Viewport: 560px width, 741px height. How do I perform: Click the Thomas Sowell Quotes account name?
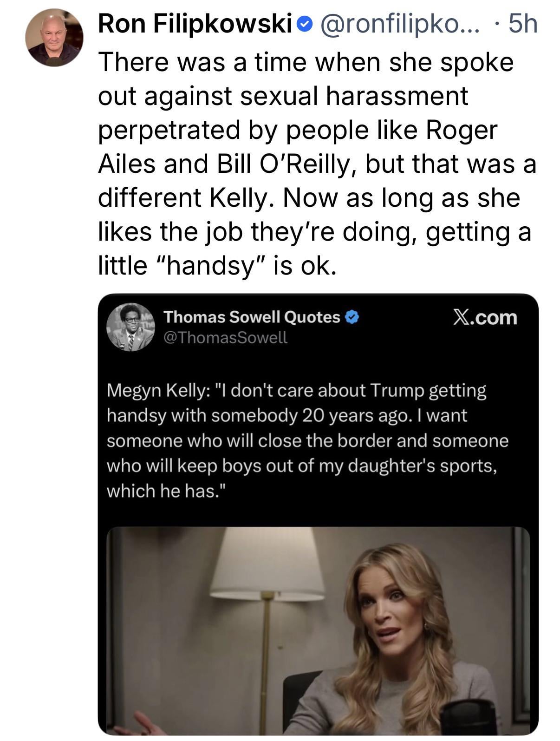(x=252, y=317)
